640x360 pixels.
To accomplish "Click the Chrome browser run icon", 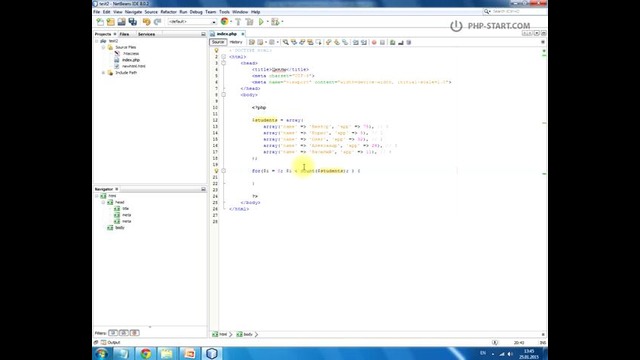I will pos(224,22).
